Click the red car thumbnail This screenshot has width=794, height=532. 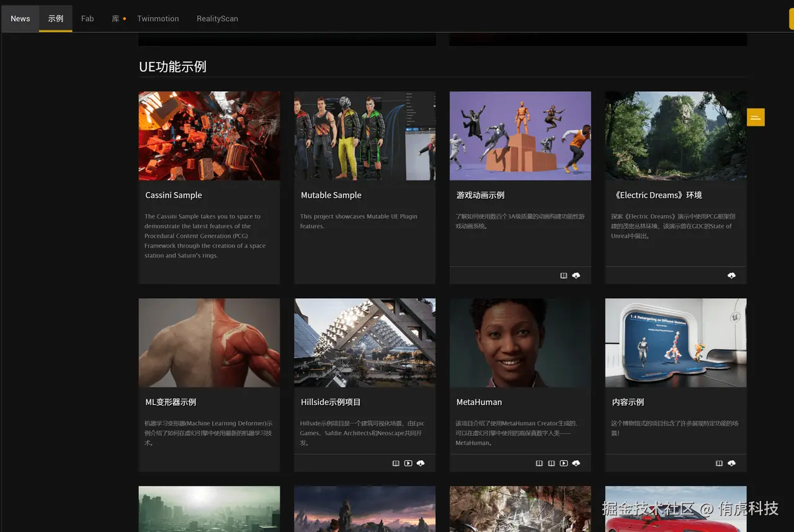(x=676, y=509)
